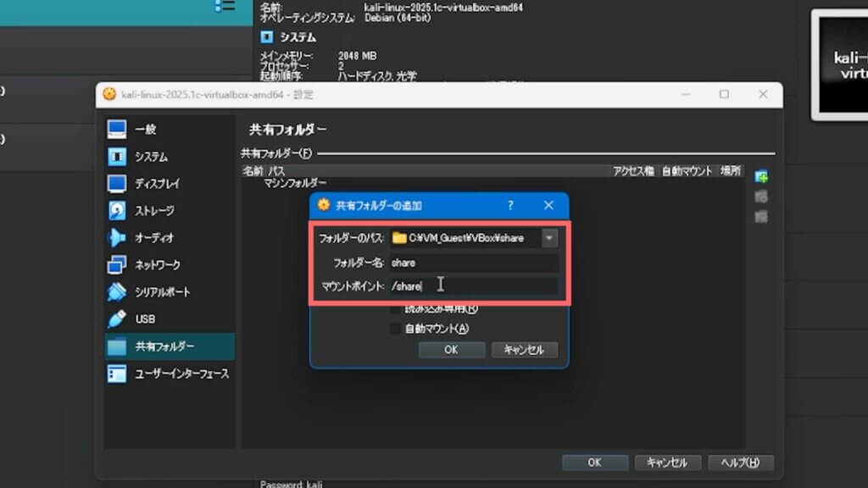Click the add shared folder icon
Viewport: 868px width, 488px height.
(x=761, y=176)
